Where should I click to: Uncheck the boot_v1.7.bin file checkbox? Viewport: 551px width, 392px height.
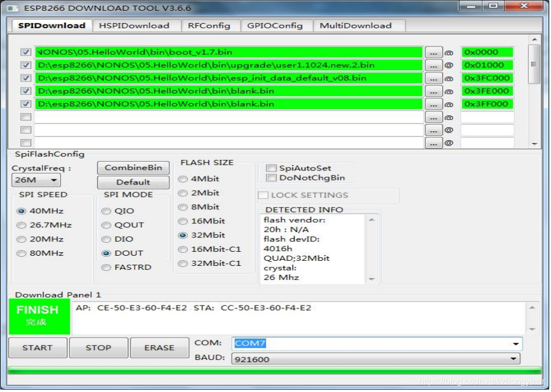click(x=25, y=53)
